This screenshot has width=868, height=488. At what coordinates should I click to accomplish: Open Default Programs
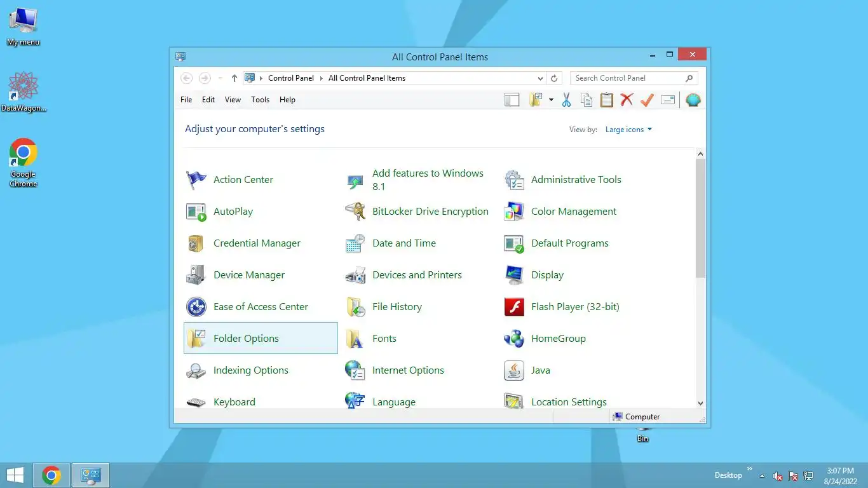(x=556, y=243)
